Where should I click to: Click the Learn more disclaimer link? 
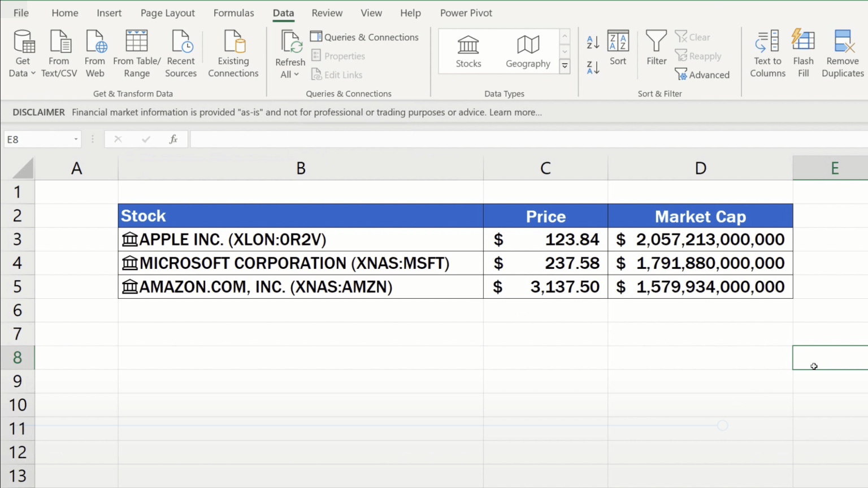(515, 112)
